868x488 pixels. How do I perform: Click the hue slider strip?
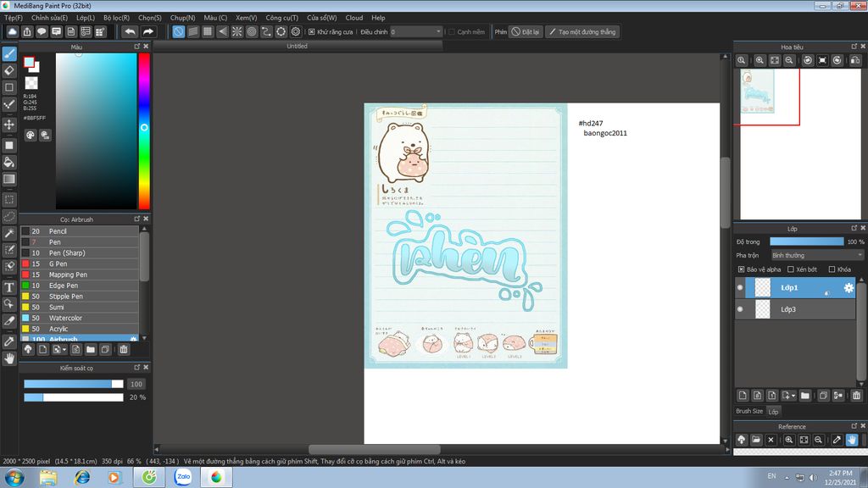point(144,131)
